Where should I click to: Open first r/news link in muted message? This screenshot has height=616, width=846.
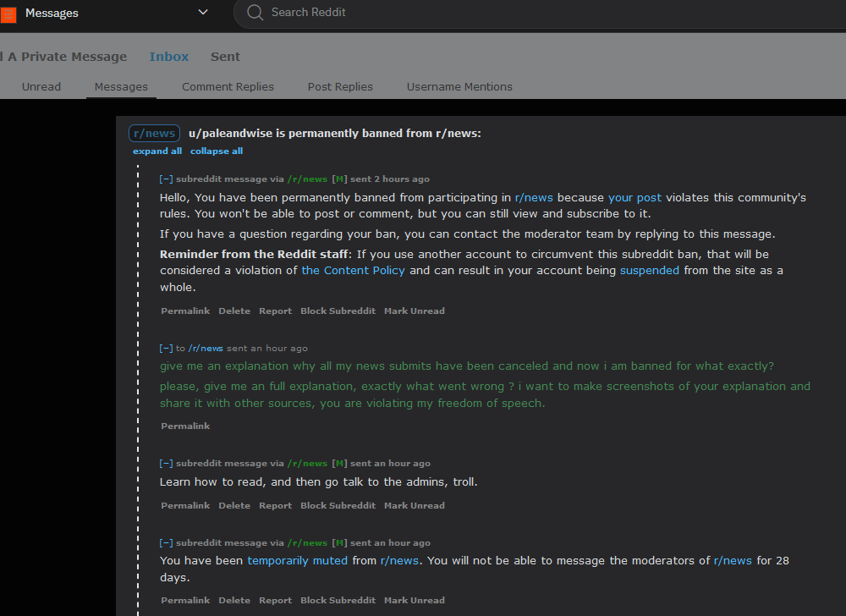[399, 560]
